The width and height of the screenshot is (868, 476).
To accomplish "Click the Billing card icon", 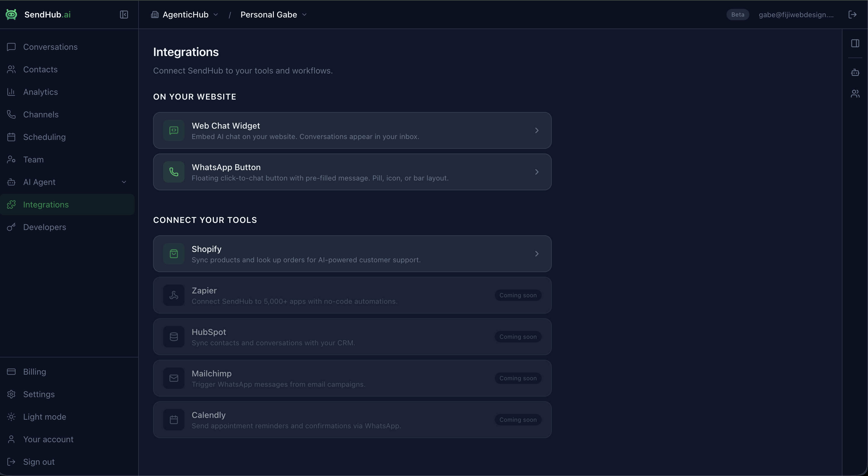I will point(11,372).
